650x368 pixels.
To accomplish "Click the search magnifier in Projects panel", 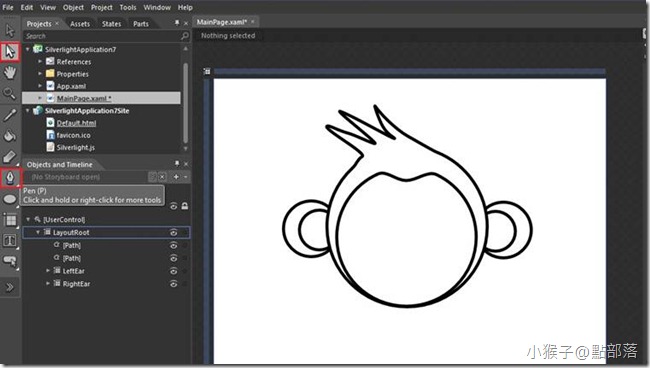I will coord(185,36).
